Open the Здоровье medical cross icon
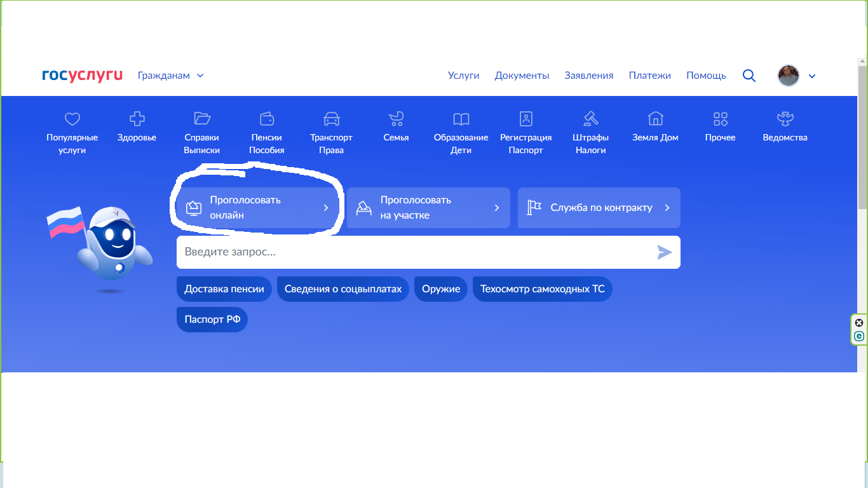The image size is (868, 488). 137,119
